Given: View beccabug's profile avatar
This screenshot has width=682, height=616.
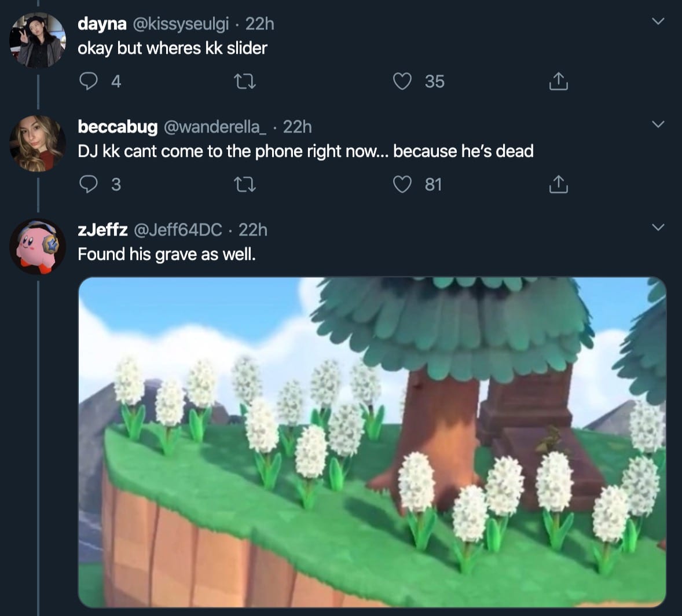Looking at the screenshot, I should (x=38, y=144).
